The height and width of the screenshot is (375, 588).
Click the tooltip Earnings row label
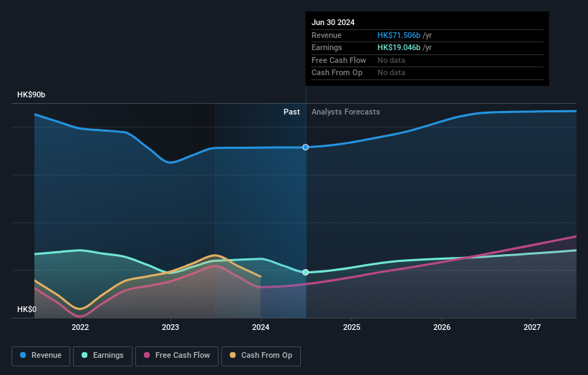[x=327, y=47]
